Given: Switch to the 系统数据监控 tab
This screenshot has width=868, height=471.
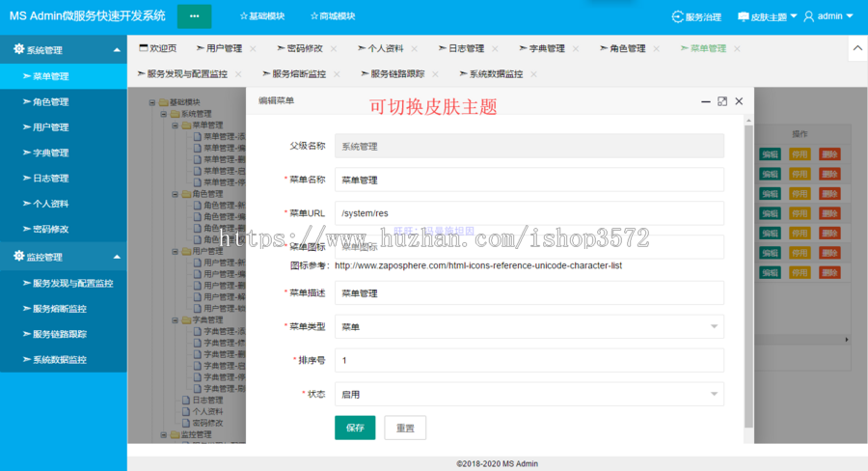Looking at the screenshot, I should pyautogui.click(x=492, y=73).
